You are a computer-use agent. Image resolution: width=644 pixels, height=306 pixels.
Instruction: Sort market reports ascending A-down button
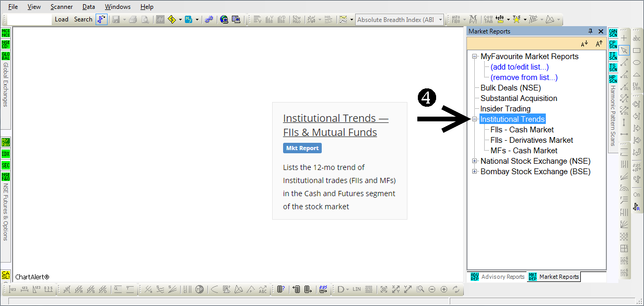click(x=584, y=43)
